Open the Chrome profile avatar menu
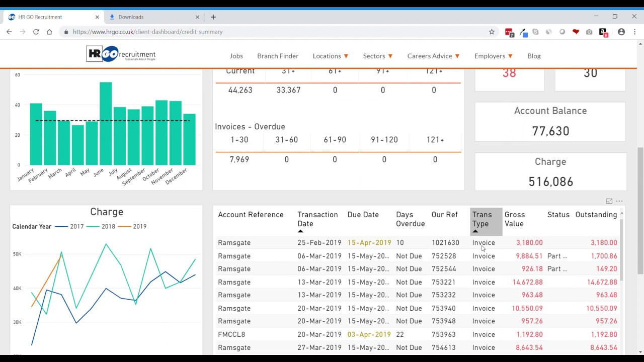 click(x=621, y=32)
